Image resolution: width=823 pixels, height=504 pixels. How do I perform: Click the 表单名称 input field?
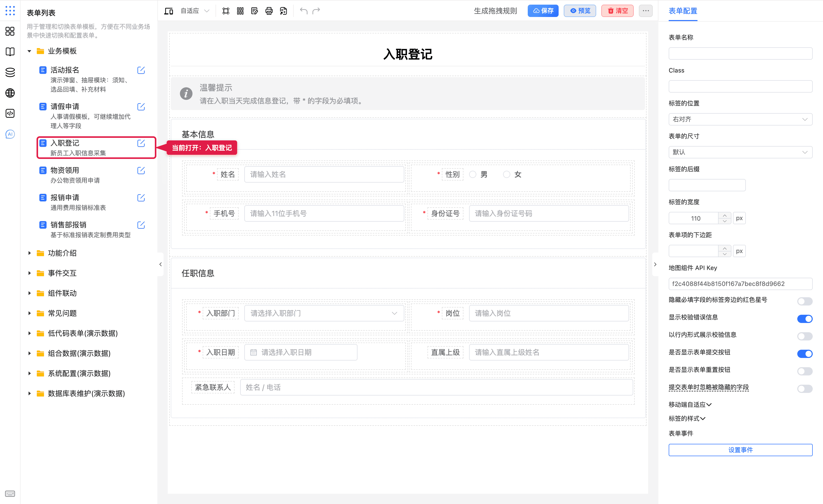click(x=740, y=53)
